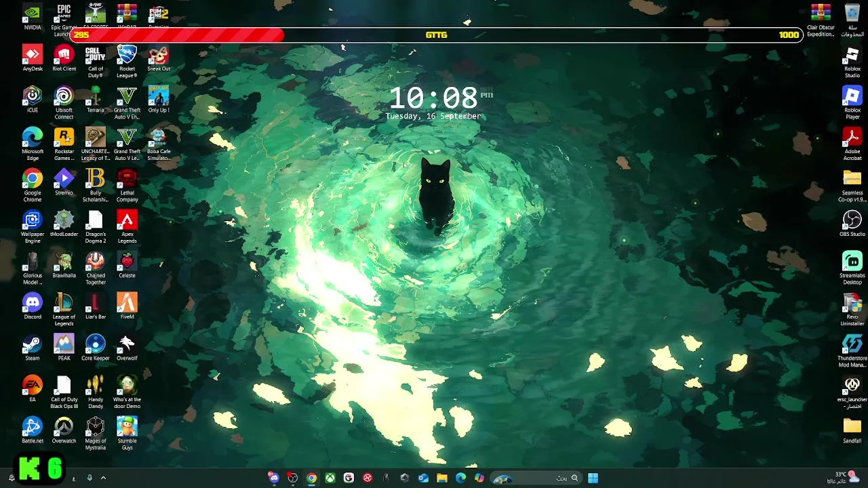Select Thunderstore Mod Manager icon

852,350
